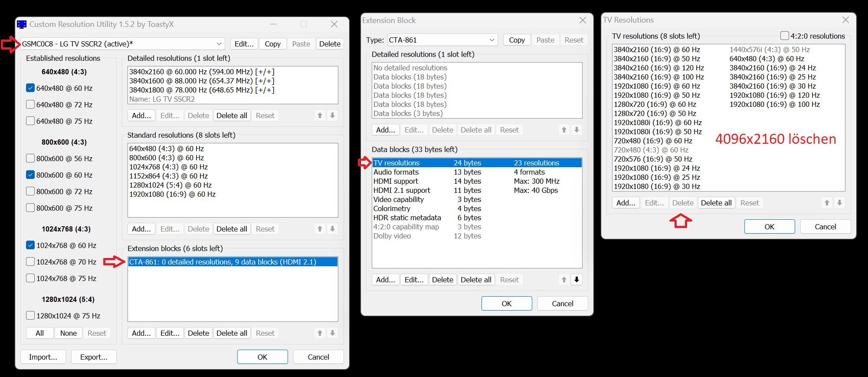Click None button under established resolutions
The width and height of the screenshot is (868, 377).
[69, 333]
